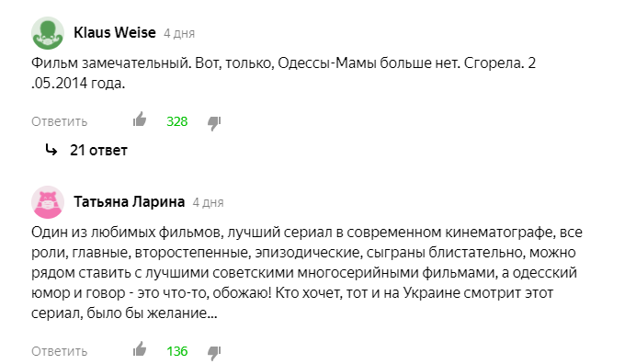Click the 4 дня timestamp on Klaus's comment

179,33
